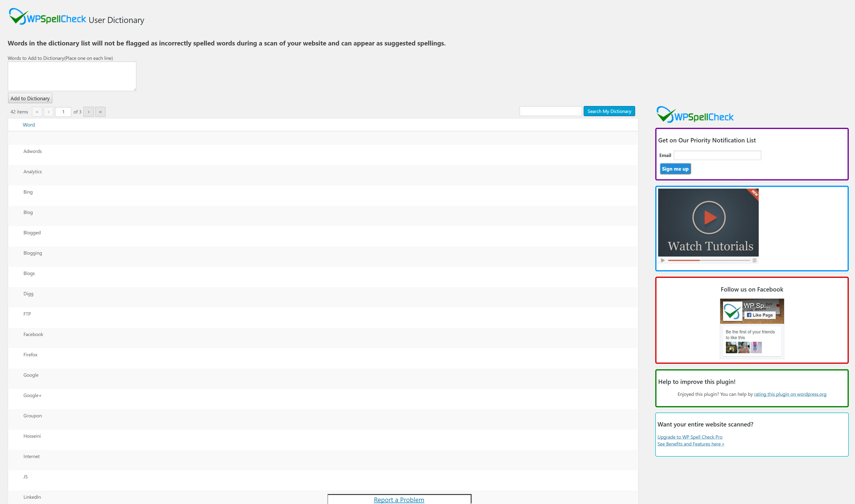This screenshot has width=855, height=504.
Task: Go to first dictionary page arrow
Action: click(x=37, y=112)
